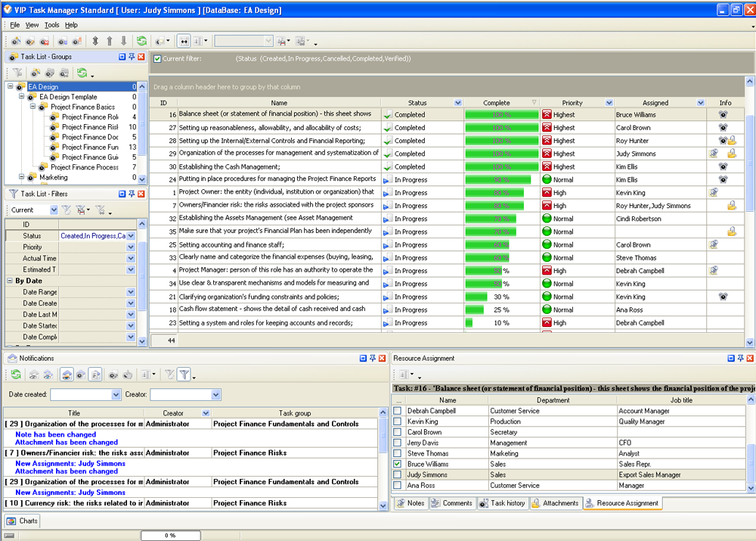
Task: Click the Charts button at bottom
Action: pos(23,521)
